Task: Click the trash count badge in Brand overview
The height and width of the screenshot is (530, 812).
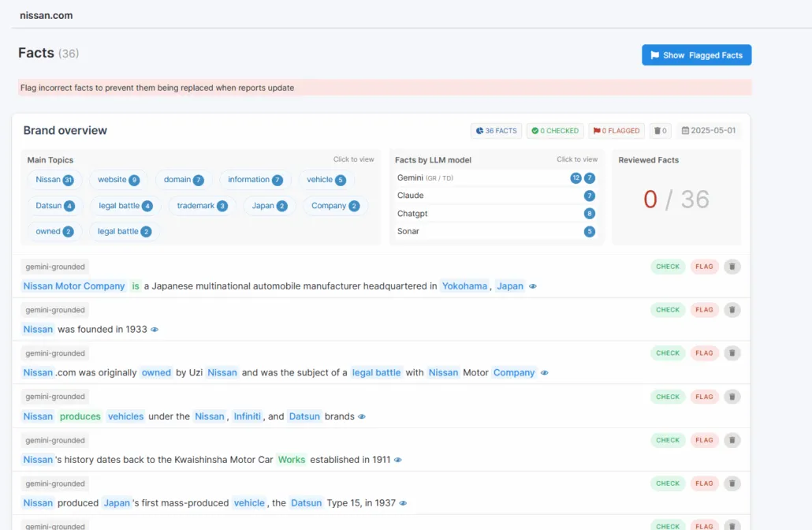Action: pos(659,131)
